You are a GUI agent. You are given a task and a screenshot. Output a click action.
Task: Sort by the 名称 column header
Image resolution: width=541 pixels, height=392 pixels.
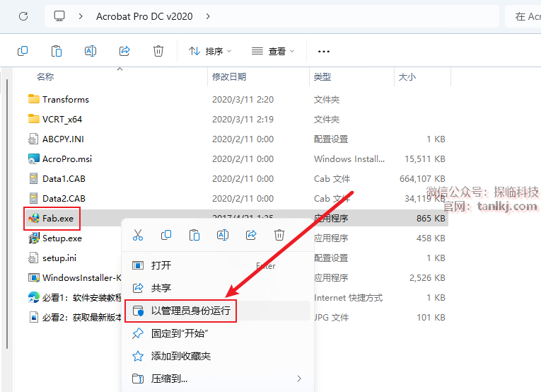click(45, 76)
